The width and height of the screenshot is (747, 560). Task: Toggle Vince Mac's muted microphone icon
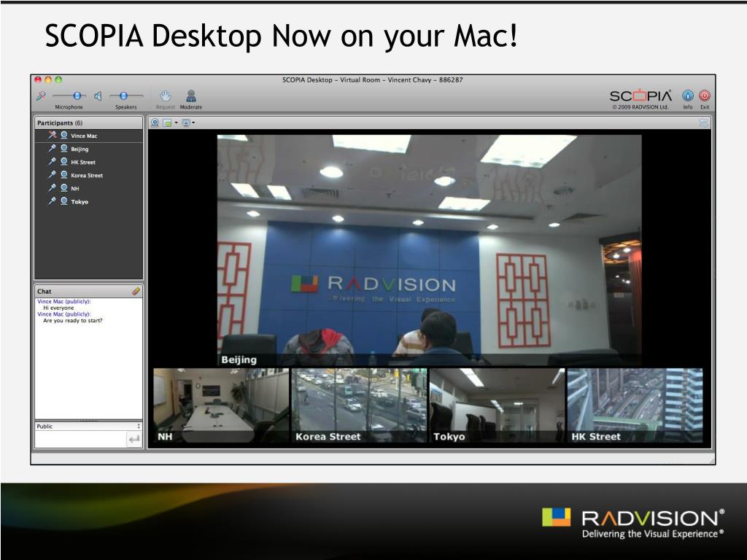[53, 135]
